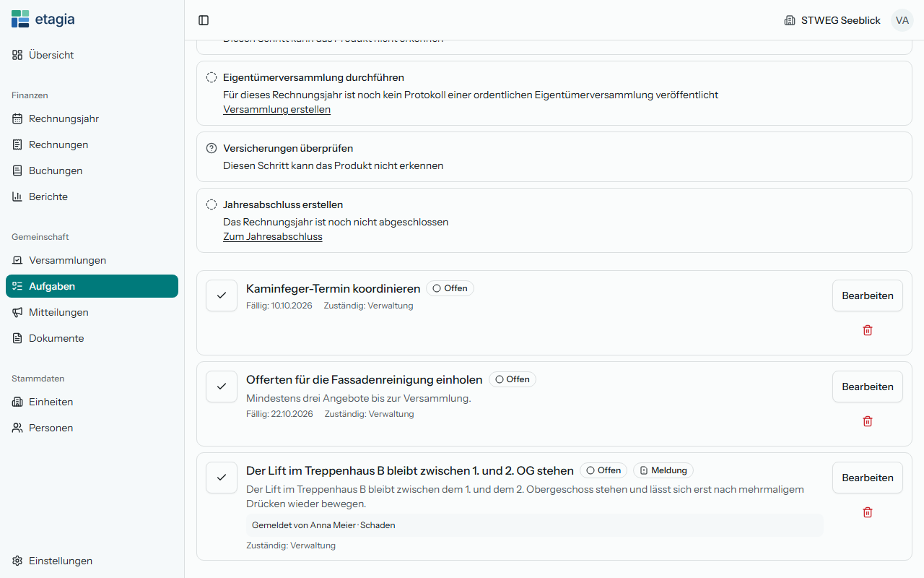Screen dimensions: 924x578
Task: Click Bearbeiten on the Lift task
Action: click(868, 478)
